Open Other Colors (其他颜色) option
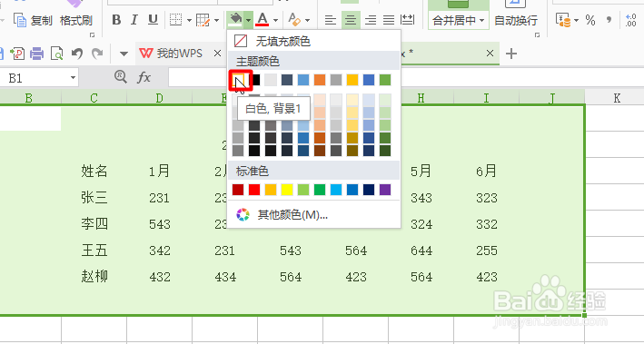The image size is (644, 344). pos(313,215)
